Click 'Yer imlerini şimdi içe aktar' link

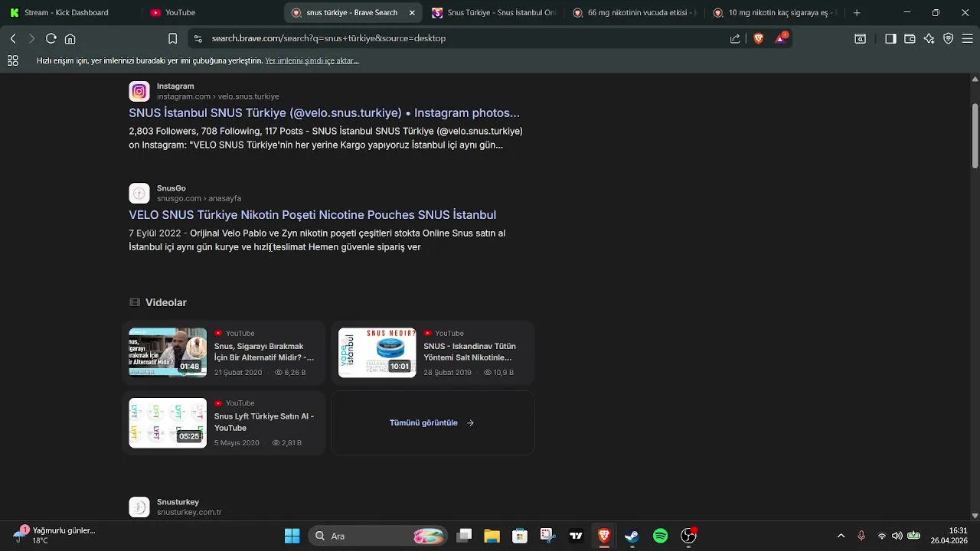point(312,60)
